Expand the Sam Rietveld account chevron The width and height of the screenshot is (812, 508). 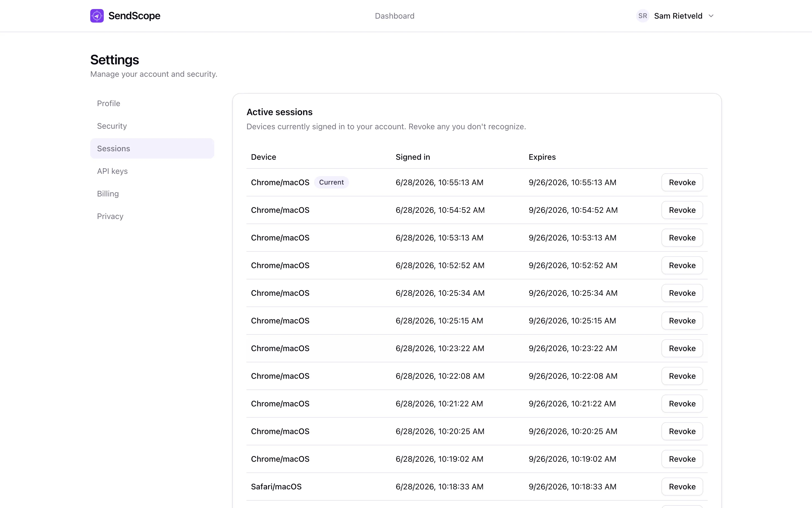point(711,16)
